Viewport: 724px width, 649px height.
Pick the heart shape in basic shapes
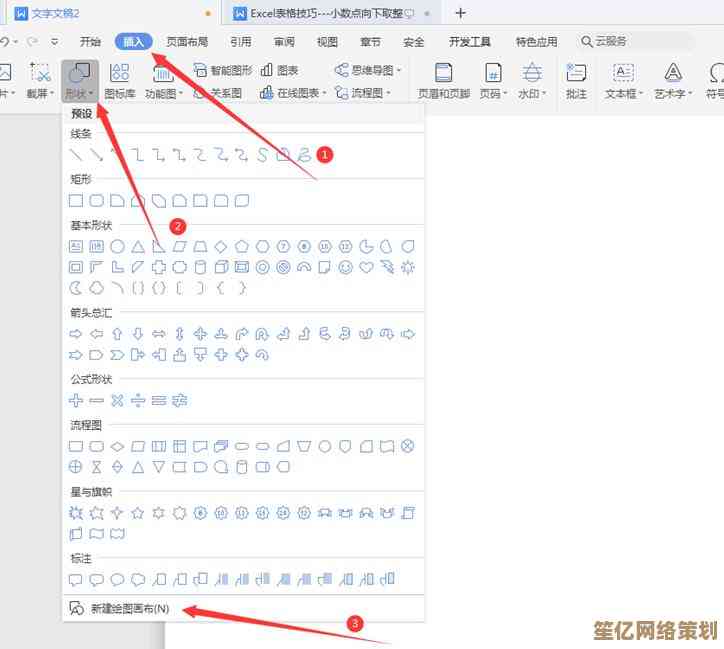pyautogui.click(x=367, y=267)
